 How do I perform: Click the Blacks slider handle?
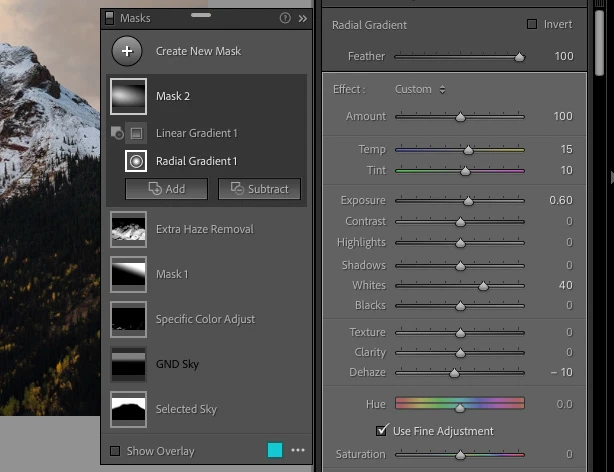(x=460, y=306)
